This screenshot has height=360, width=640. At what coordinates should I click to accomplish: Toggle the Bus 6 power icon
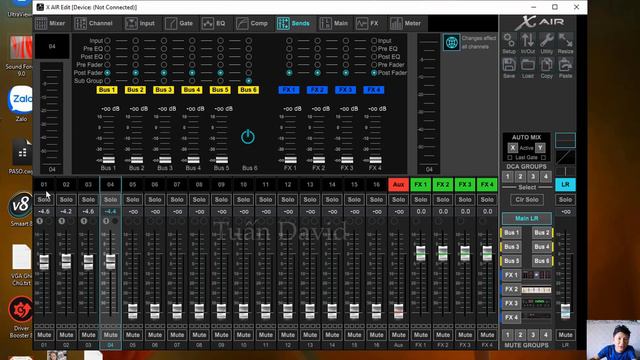248,137
